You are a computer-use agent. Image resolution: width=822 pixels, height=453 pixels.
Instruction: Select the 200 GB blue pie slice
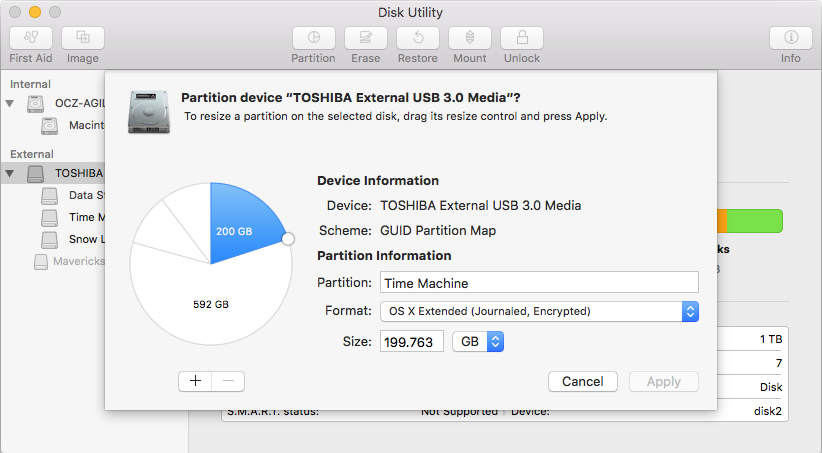click(241, 225)
